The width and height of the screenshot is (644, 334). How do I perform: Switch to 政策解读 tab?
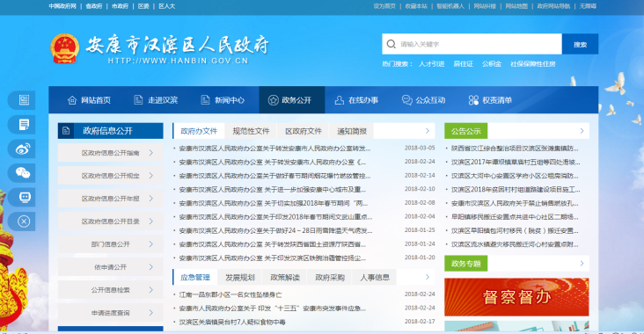(x=285, y=278)
